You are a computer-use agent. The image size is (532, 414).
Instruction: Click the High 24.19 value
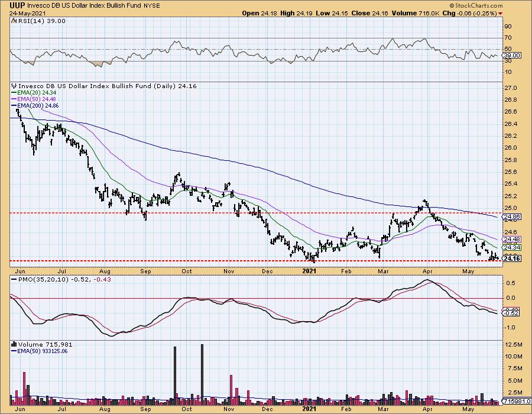[x=296, y=13]
